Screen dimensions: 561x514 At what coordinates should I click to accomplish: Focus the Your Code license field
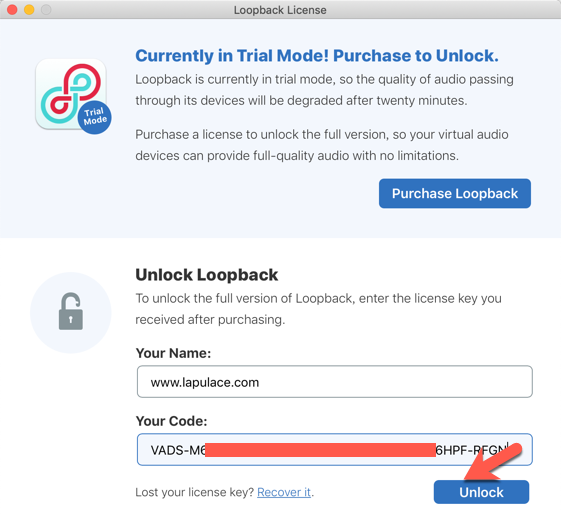[335, 450]
